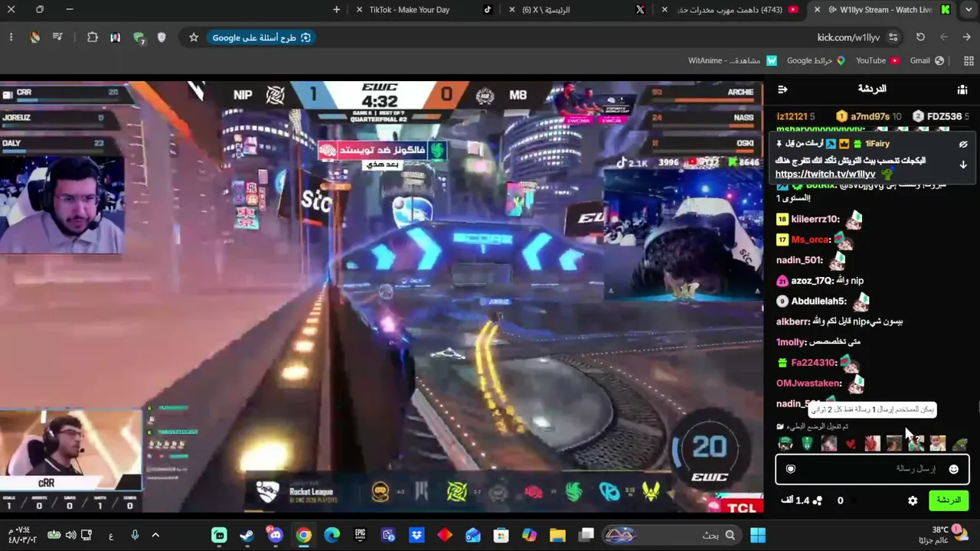Open chat settings gear icon

(x=913, y=500)
